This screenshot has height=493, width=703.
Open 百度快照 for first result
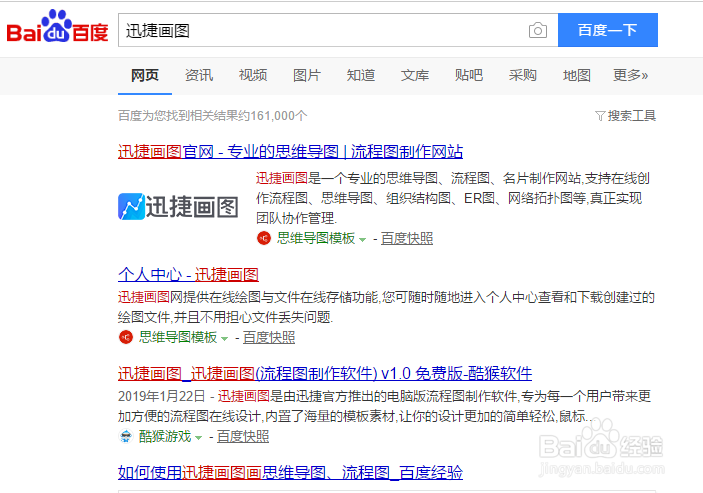click(x=407, y=238)
